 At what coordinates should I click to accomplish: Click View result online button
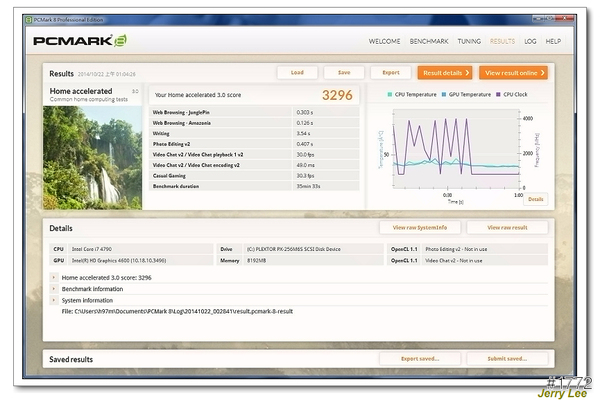pos(514,73)
